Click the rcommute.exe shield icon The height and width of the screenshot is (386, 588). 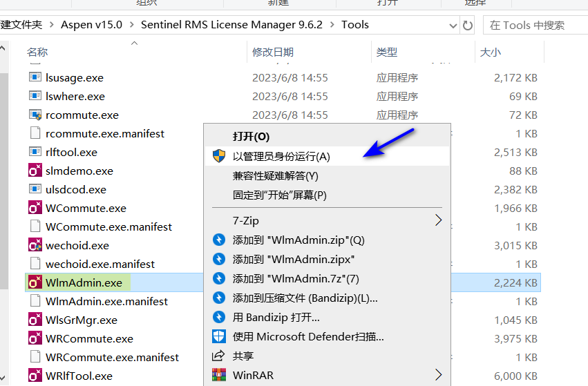pos(35,115)
